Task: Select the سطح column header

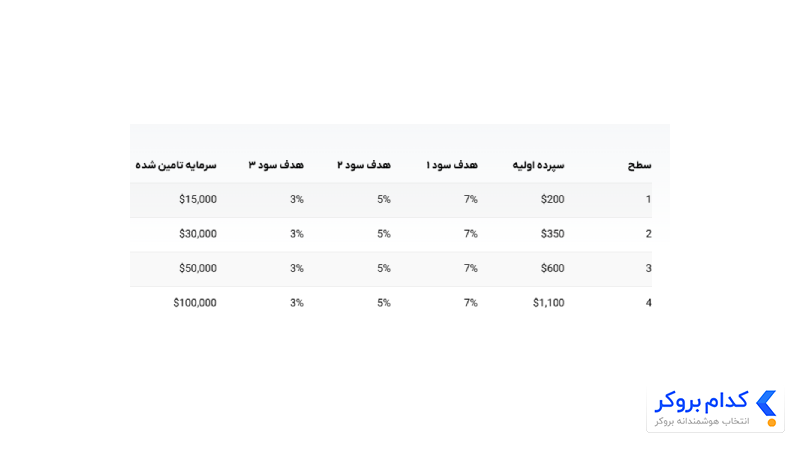Action: tap(639, 165)
